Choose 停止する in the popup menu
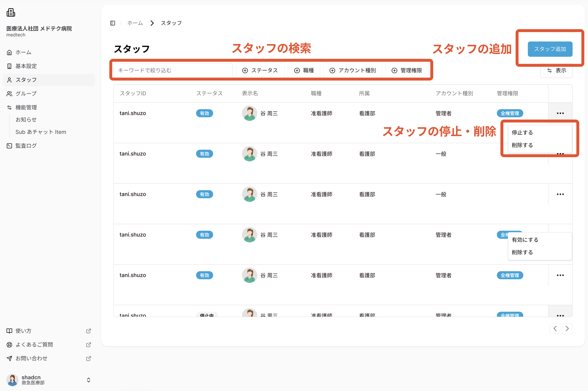 pos(540,133)
